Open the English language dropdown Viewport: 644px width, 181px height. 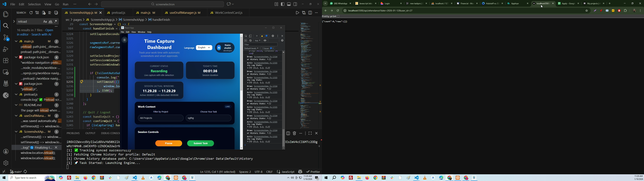tap(204, 48)
